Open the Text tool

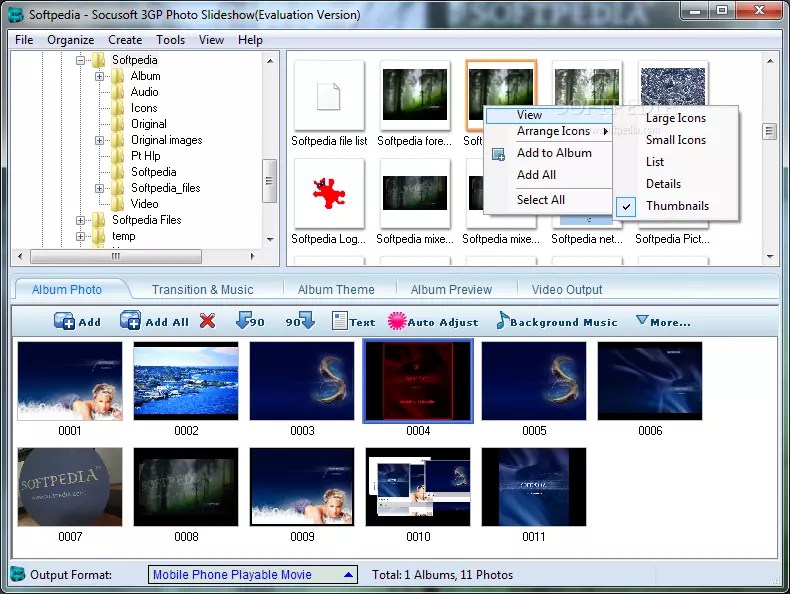(x=354, y=321)
